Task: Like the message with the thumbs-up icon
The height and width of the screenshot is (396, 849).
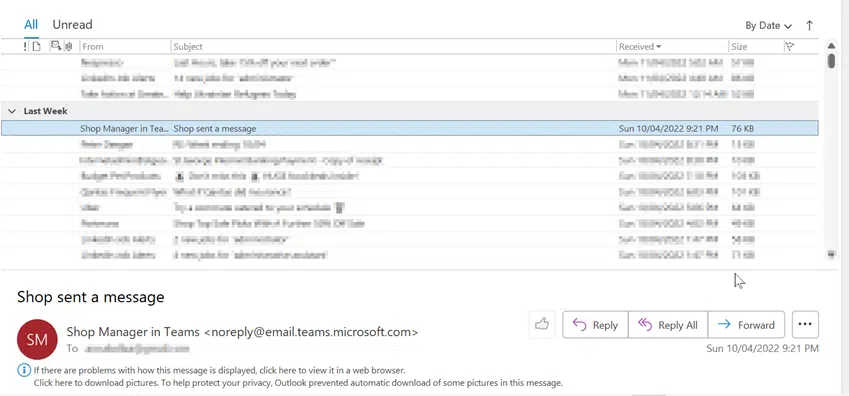Action: point(542,324)
